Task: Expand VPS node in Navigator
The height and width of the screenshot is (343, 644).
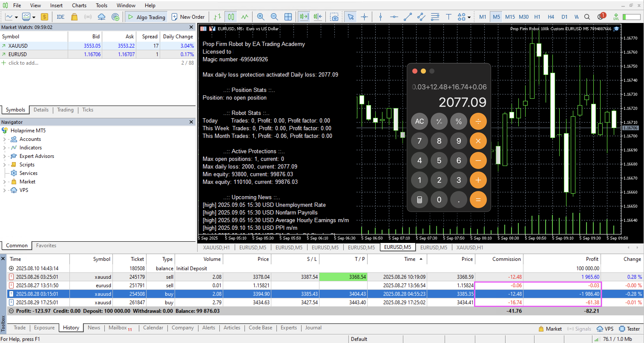Action: (4, 190)
